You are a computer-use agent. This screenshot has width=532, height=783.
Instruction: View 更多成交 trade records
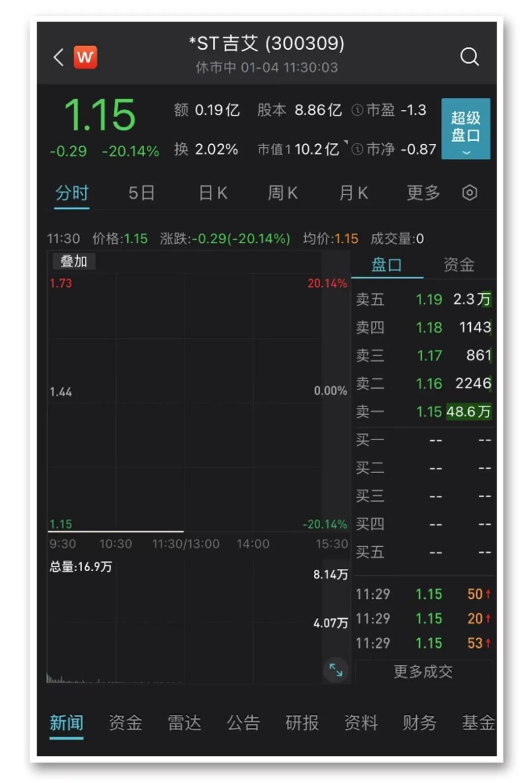[423, 671]
